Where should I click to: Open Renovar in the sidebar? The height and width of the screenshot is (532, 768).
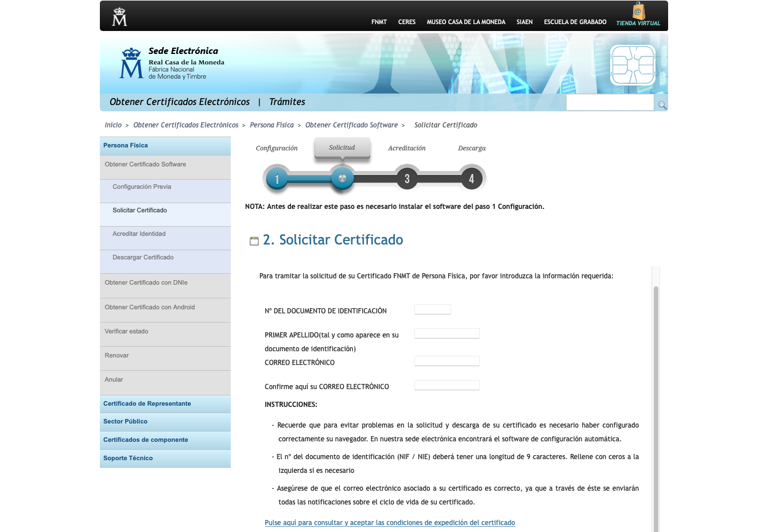pos(165,358)
